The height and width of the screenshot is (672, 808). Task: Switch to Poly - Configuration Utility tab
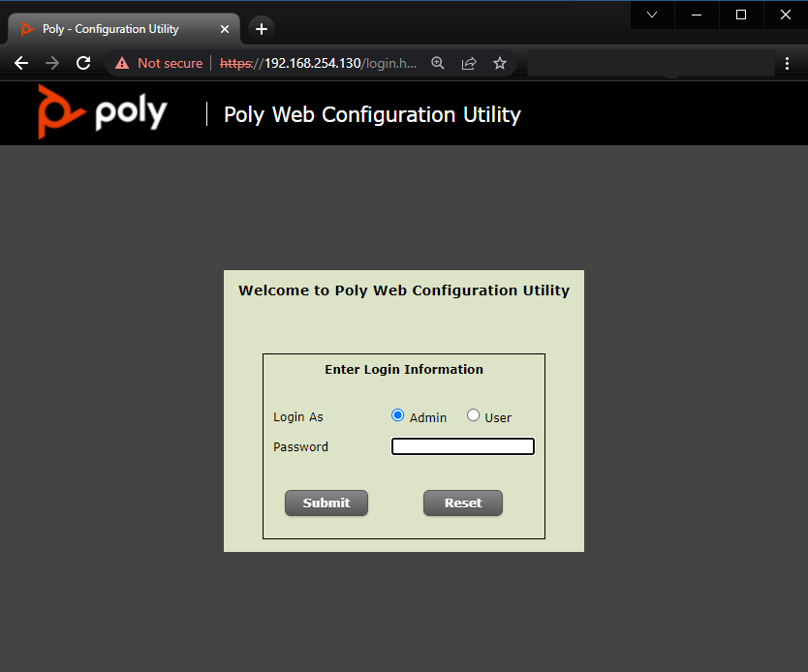[x=110, y=29]
